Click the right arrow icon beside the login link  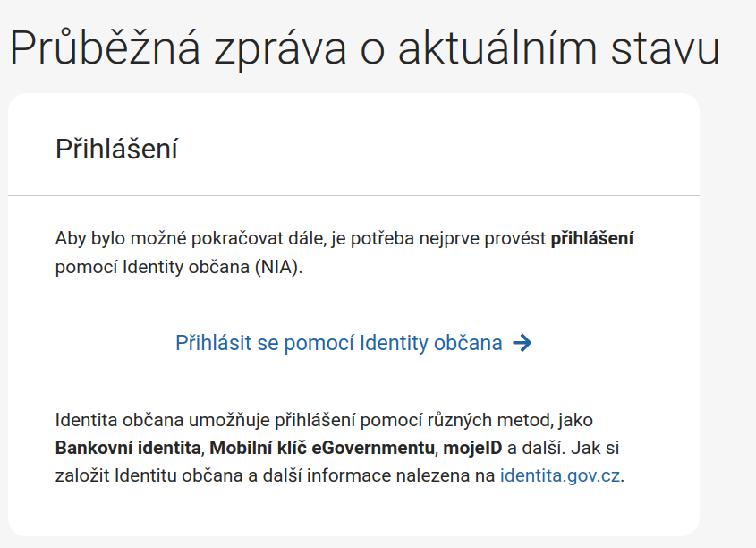(x=522, y=344)
